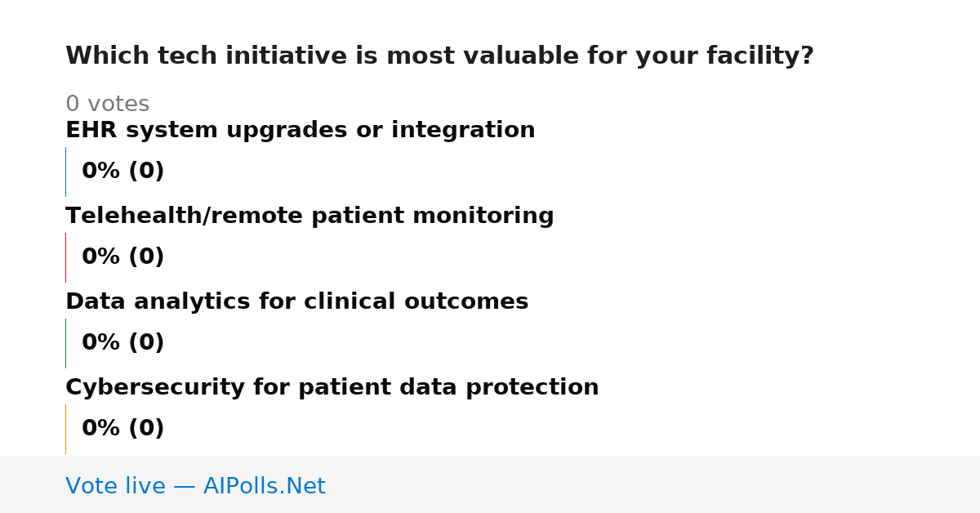Click the 0 votes total counter
Screen dimensions: 980x513
(107, 105)
